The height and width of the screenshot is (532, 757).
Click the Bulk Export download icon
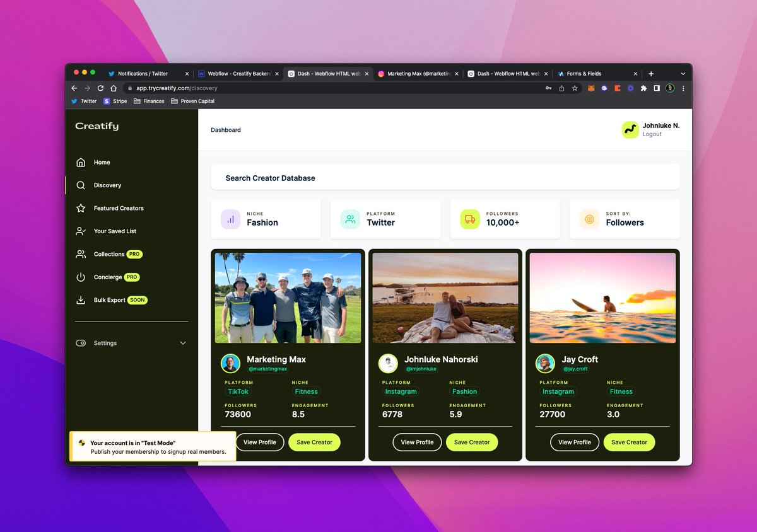pyautogui.click(x=81, y=300)
